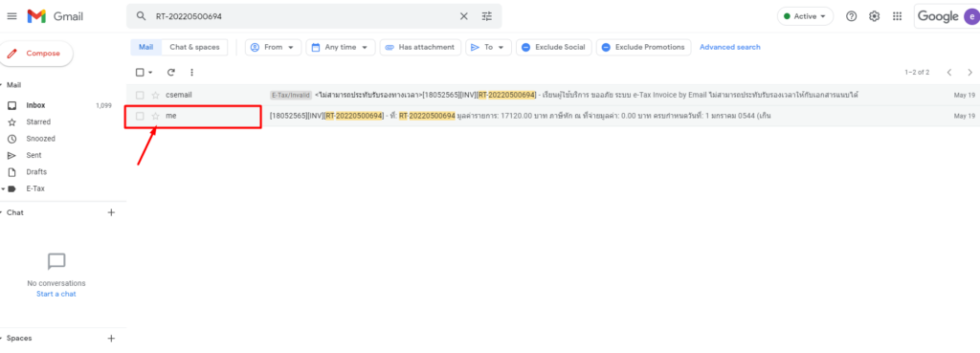Click the search magnifier icon
The width and height of the screenshot is (980, 353).
point(142,16)
